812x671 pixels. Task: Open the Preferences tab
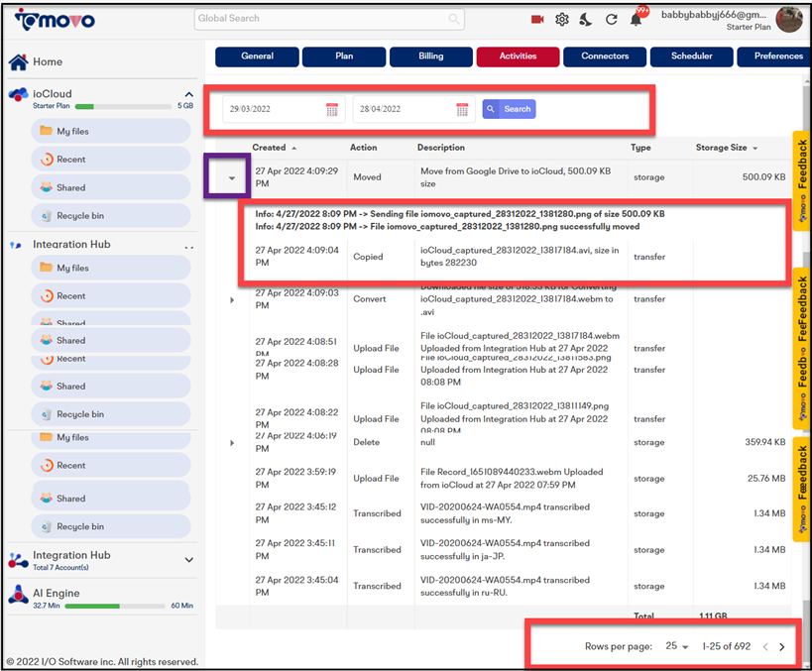(x=773, y=56)
